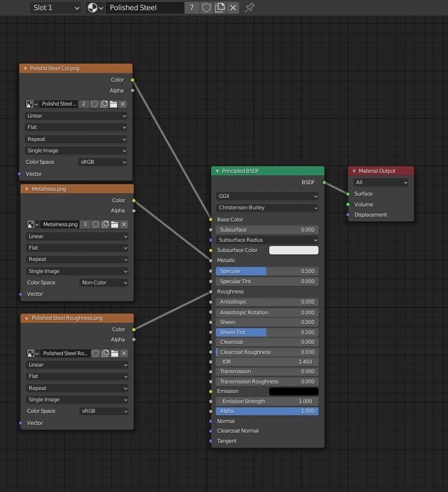
Task: Open Single Image dropdown in Polishd Steel Col node
Action: coord(76,151)
